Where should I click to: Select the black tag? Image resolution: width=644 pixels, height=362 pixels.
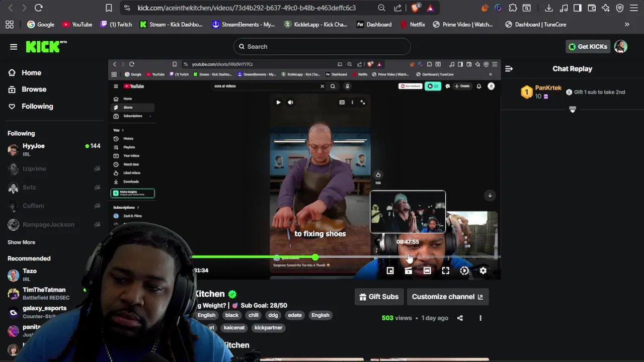pyautogui.click(x=231, y=315)
